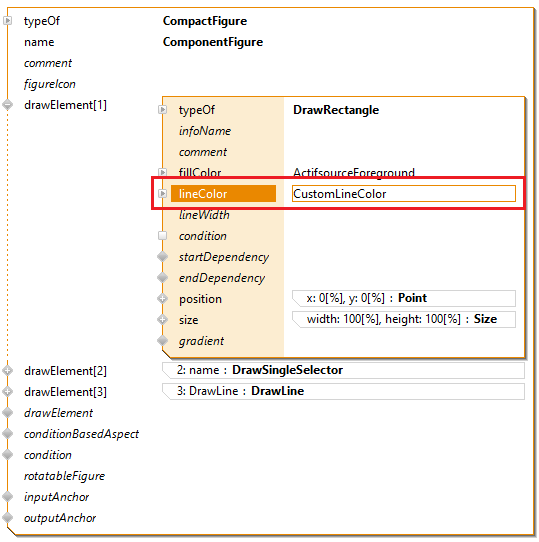Screen dimensions: 539x542
Task: Click diamond icon beside italic drawElement
Action: pyautogui.click(x=7, y=413)
